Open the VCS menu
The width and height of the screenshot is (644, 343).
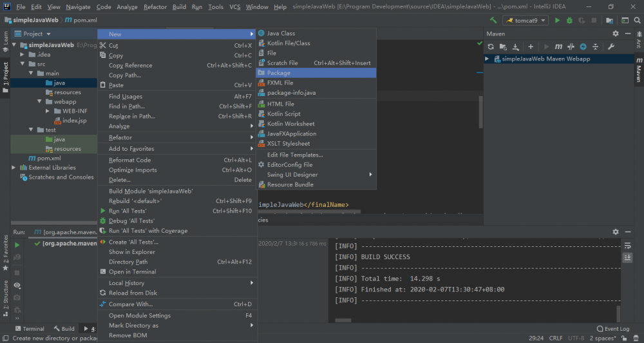[235, 7]
